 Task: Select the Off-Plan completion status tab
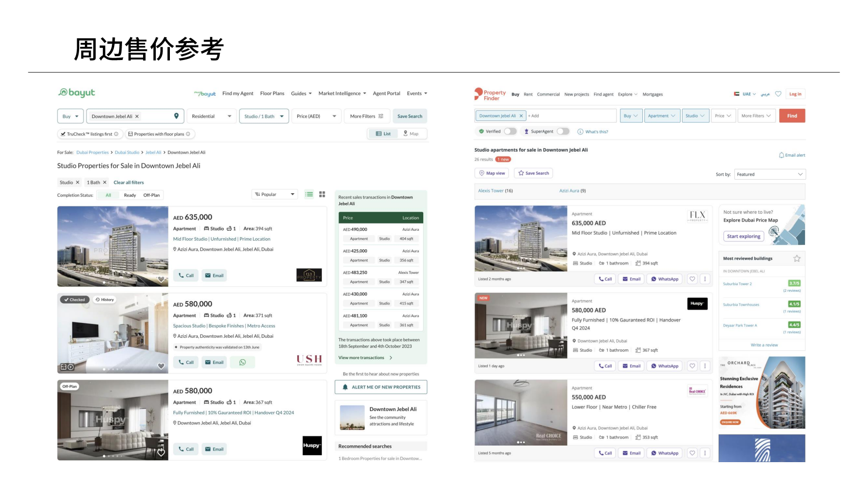(151, 195)
